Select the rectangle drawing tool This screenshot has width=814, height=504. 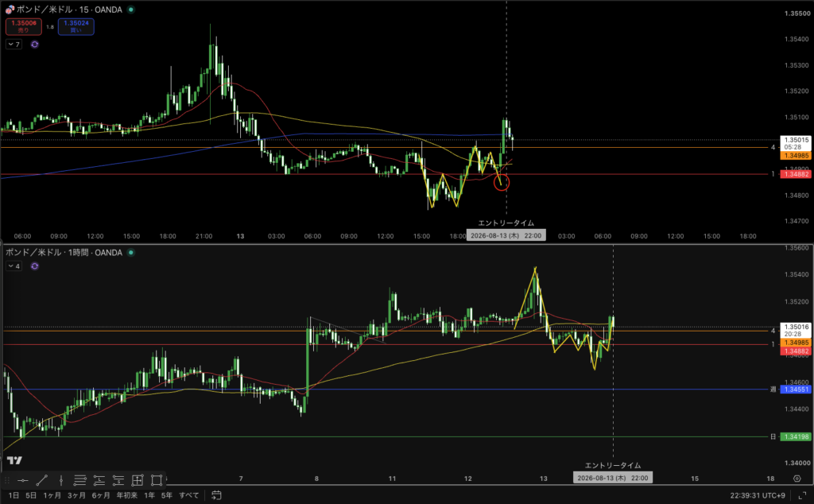click(157, 480)
